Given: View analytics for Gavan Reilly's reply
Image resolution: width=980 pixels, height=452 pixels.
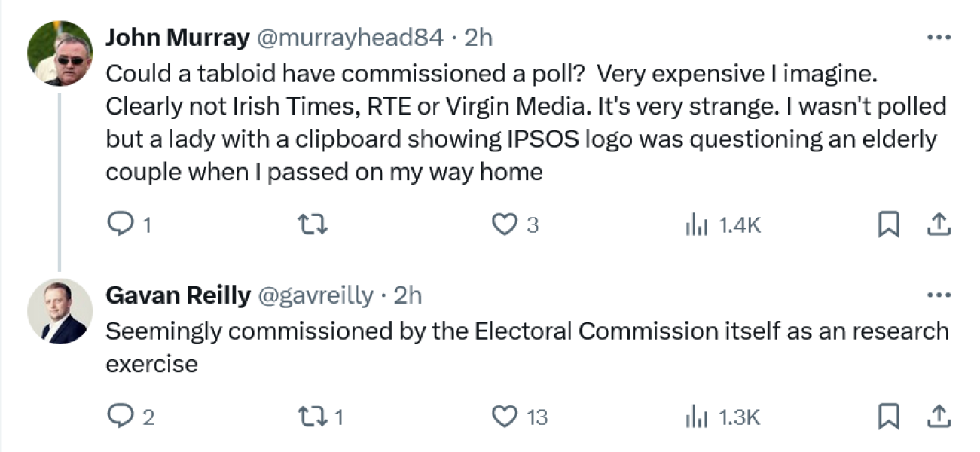Looking at the screenshot, I should (x=695, y=416).
